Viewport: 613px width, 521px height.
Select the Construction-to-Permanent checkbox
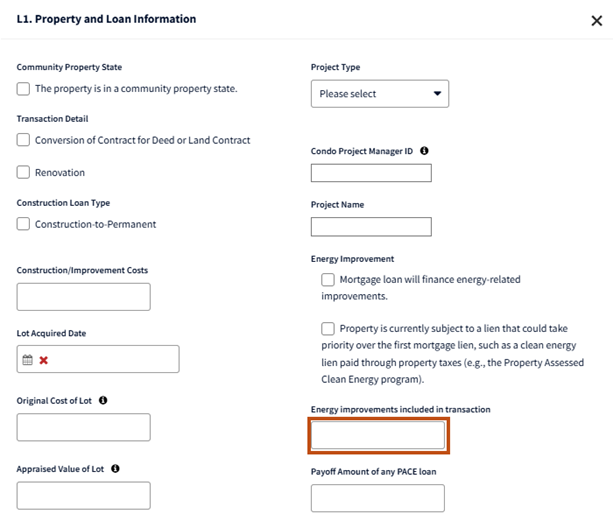pyautogui.click(x=24, y=224)
